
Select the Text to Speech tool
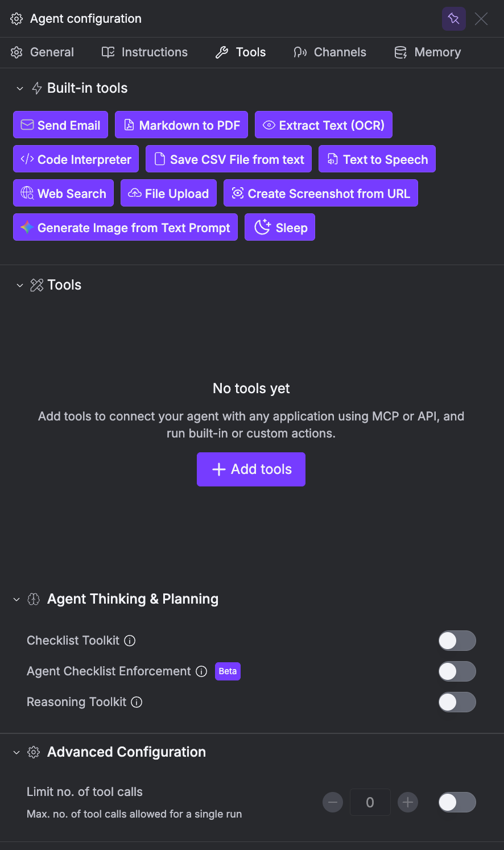377,159
